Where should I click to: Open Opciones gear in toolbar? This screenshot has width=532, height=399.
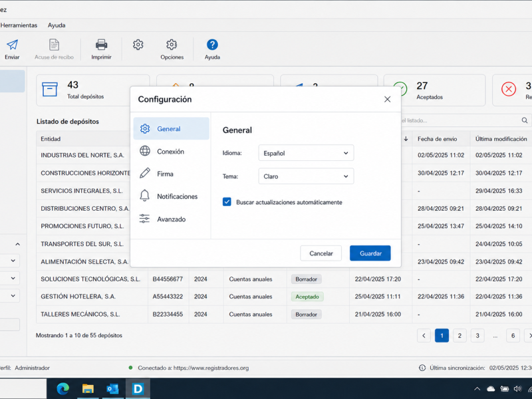[172, 45]
